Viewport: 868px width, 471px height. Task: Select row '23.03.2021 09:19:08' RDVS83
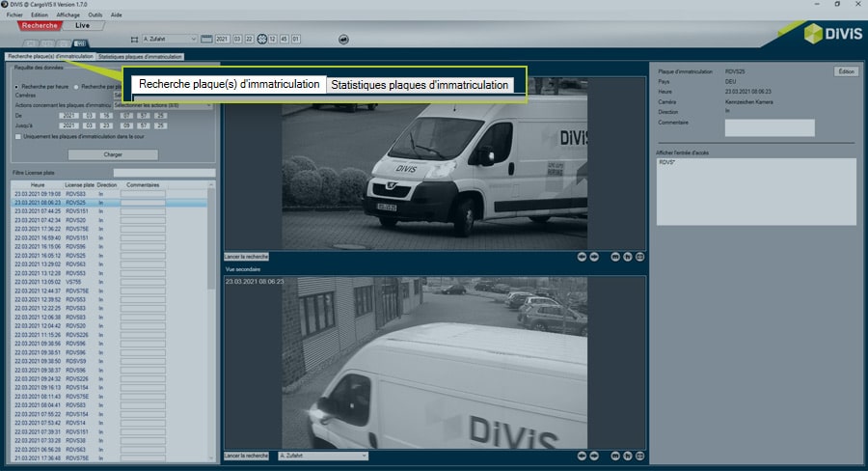click(x=109, y=194)
